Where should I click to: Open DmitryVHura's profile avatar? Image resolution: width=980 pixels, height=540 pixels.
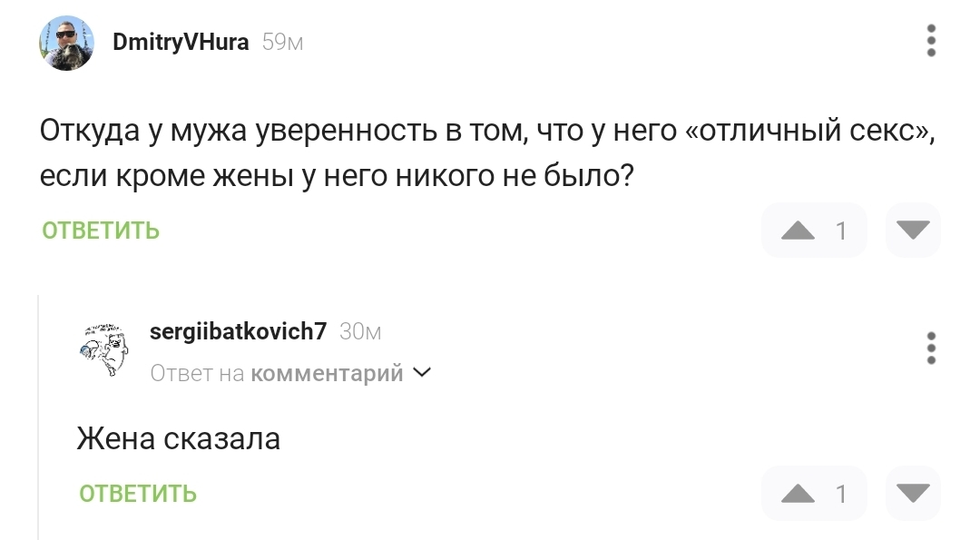(66, 43)
